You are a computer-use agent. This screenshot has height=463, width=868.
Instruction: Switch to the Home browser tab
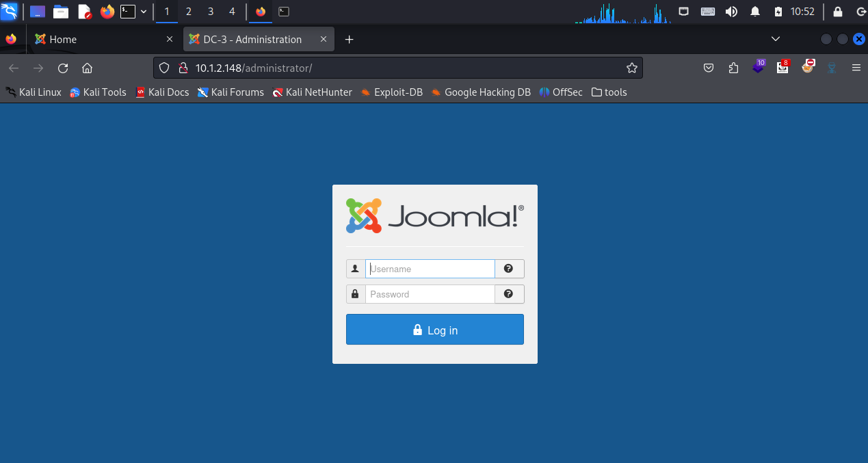click(104, 40)
